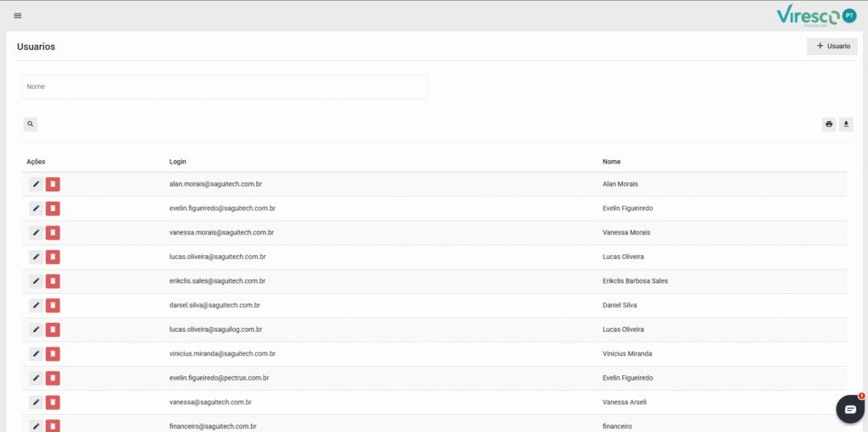This screenshot has height=432, width=868.
Task: Click the add Usuario button
Action: coord(832,47)
